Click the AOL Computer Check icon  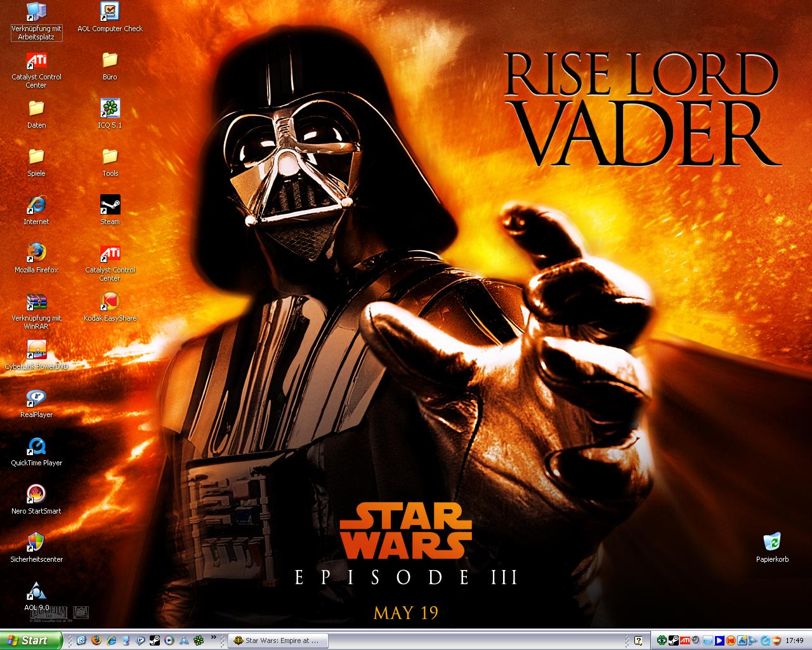pyautogui.click(x=110, y=13)
